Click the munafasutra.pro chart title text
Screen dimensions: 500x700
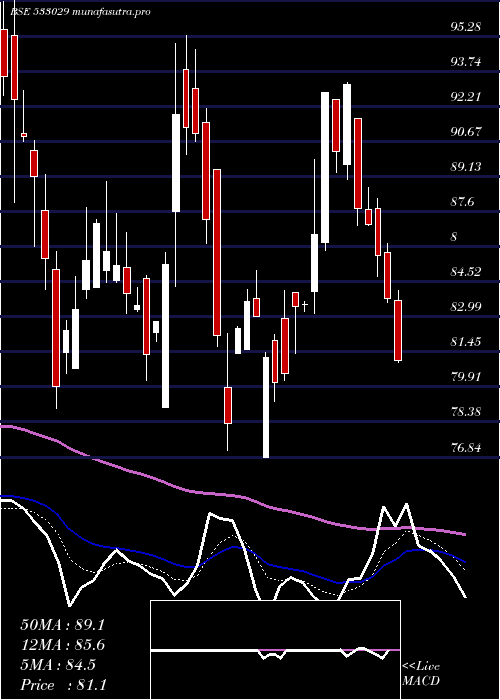pos(111,12)
